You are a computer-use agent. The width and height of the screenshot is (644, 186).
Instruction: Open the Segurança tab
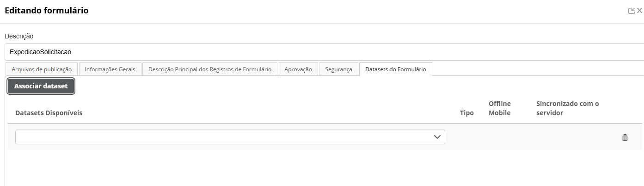[x=338, y=69]
